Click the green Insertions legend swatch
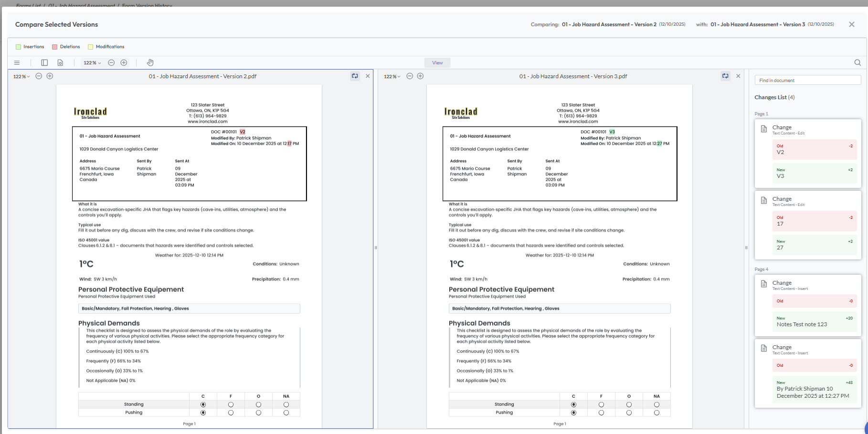This screenshot has width=868, height=434. pos(19,47)
